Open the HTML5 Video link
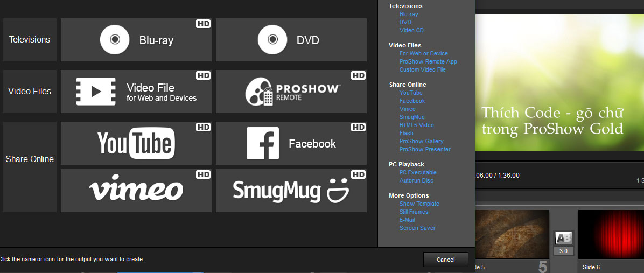This screenshot has width=644, height=273. tap(416, 125)
